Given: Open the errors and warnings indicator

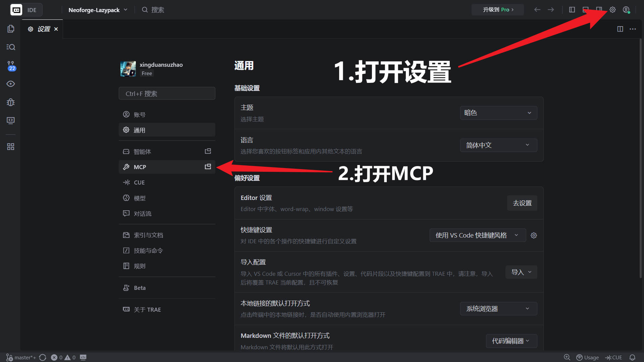Looking at the screenshot, I should [63, 357].
